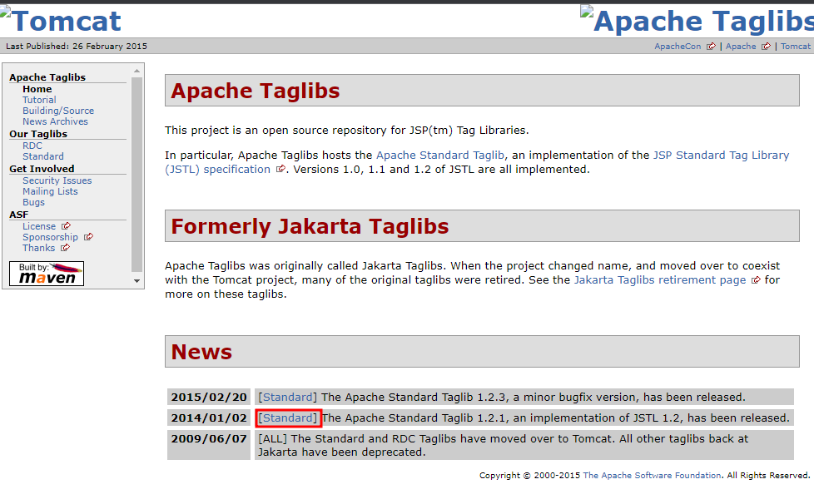Viewport: 814px width, 504px height.
Task: Click Last Published date text
Action: (x=77, y=46)
